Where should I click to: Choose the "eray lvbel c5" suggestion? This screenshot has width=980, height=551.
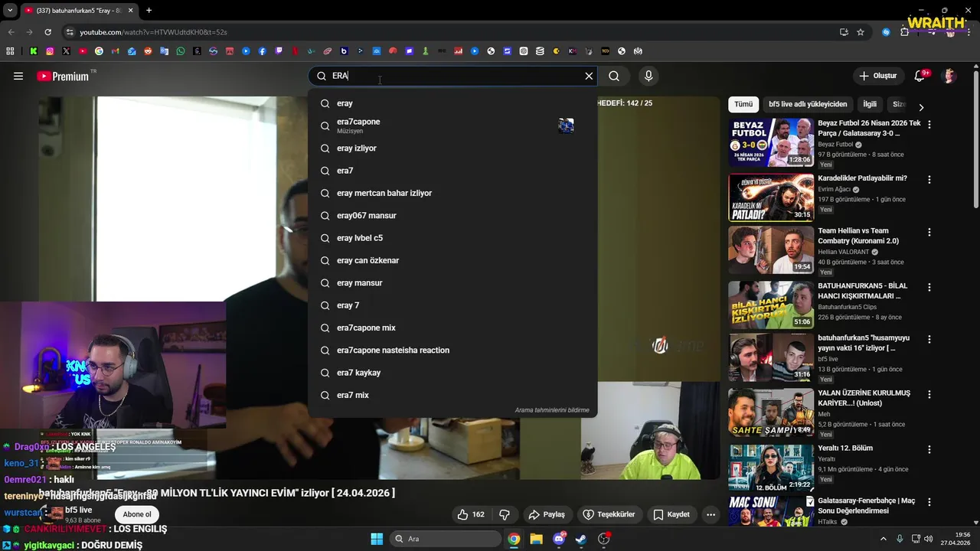[452, 238]
